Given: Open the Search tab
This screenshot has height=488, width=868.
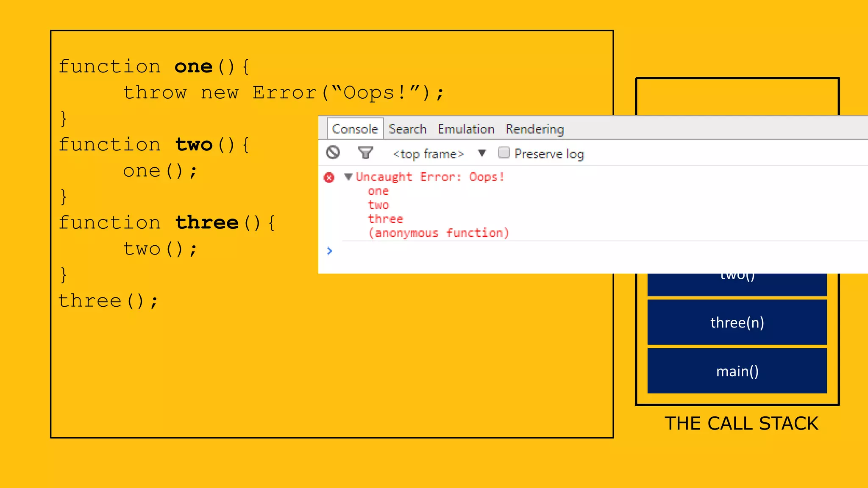Looking at the screenshot, I should 407,129.
